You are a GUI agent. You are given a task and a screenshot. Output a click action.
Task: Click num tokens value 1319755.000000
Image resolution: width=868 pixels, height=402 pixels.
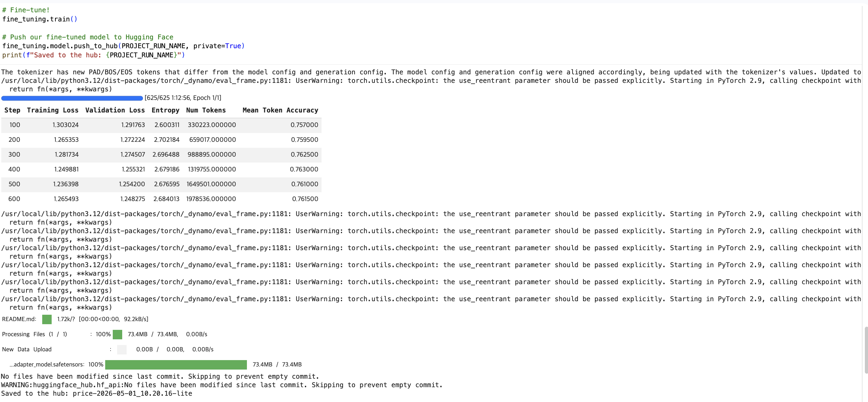pyautogui.click(x=212, y=169)
